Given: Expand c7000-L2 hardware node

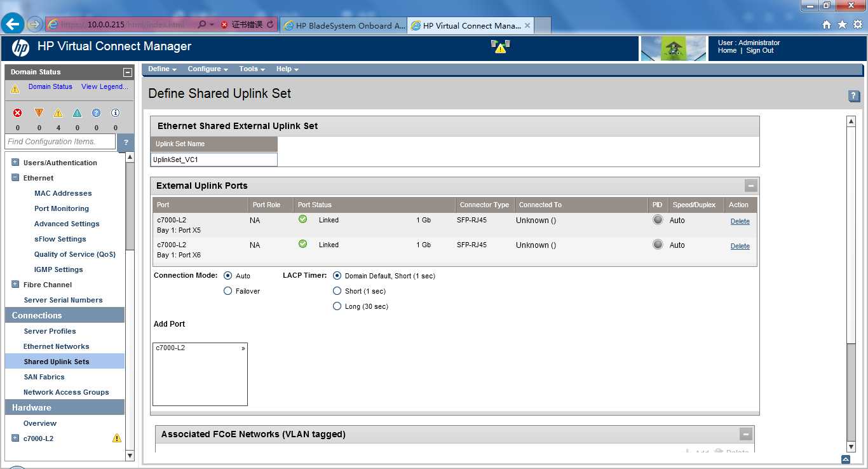Looking at the screenshot, I should click(x=15, y=438).
